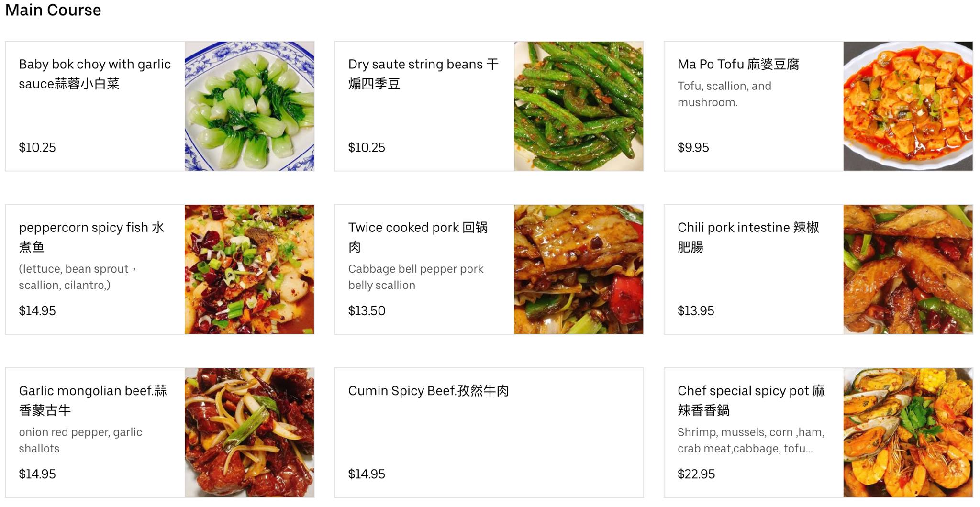Open the Chef special spicy pot image
This screenshot has width=980, height=507.
point(908,432)
